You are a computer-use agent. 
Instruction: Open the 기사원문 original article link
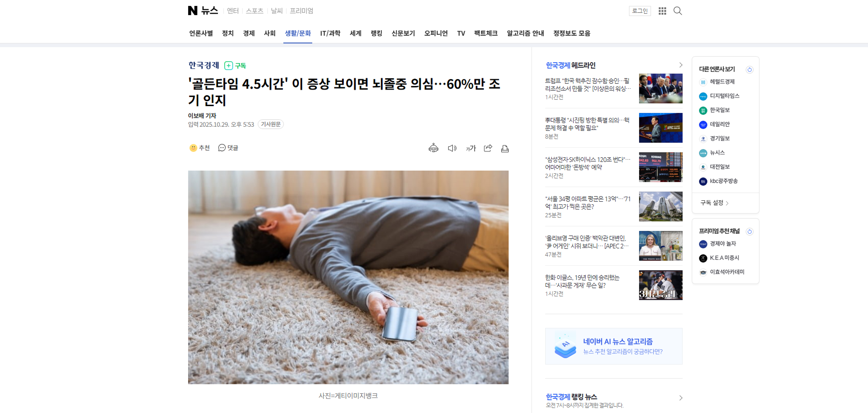coord(271,124)
